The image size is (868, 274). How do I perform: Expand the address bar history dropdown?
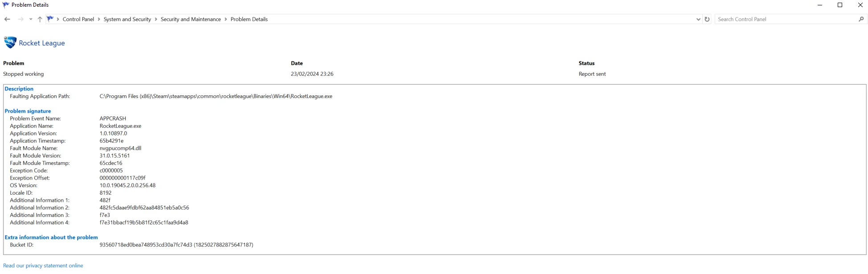point(698,19)
